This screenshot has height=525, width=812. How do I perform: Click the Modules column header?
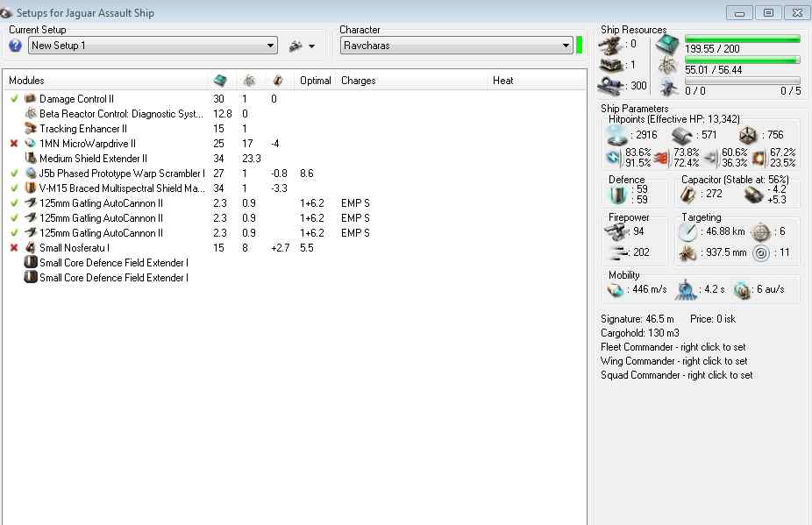tap(26, 81)
